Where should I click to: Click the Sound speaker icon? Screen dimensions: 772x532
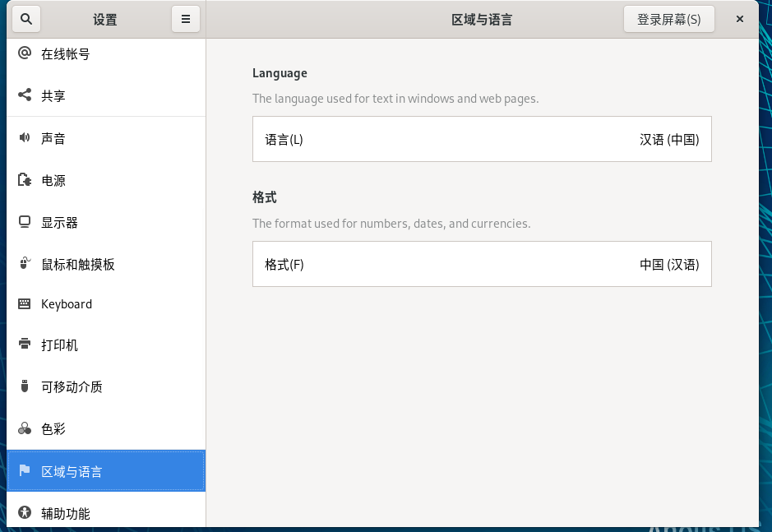(25, 138)
